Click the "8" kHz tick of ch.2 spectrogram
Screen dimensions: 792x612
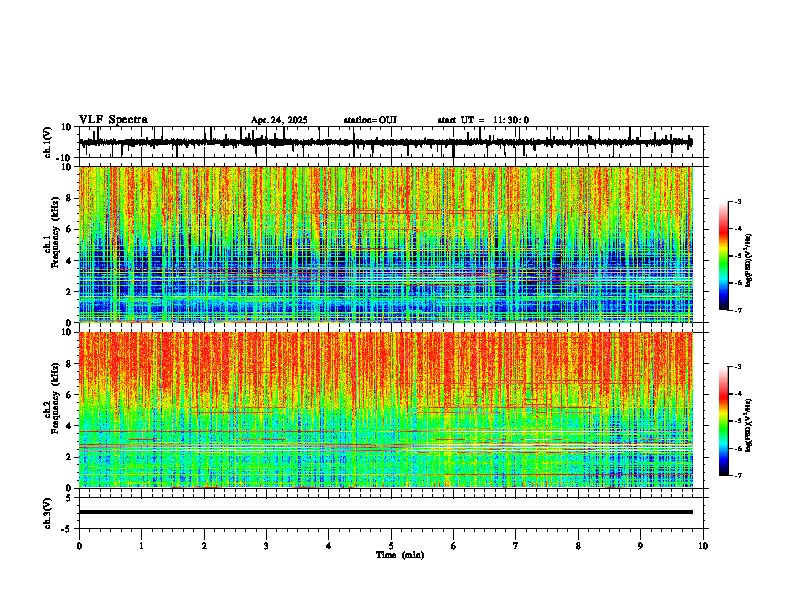(69, 364)
